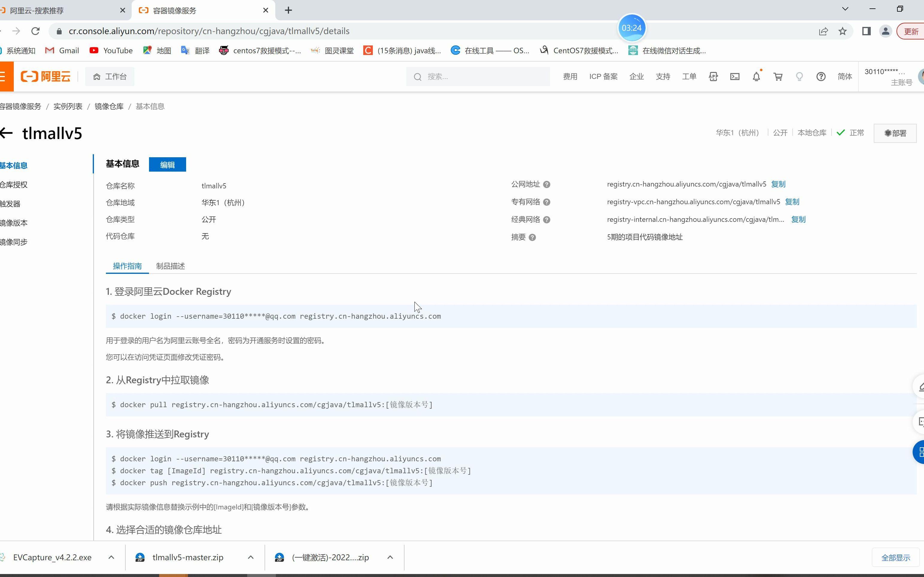Click the 操作指南 tab
The height and width of the screenshot is (577, 924).
pyautogui.click(x=127, y=266)
